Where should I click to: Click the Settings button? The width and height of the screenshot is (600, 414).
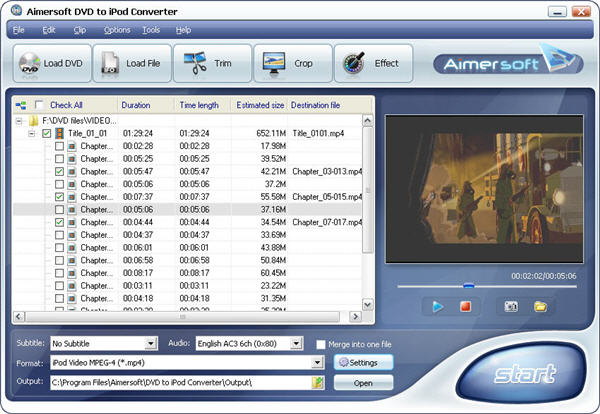[363, 363]
